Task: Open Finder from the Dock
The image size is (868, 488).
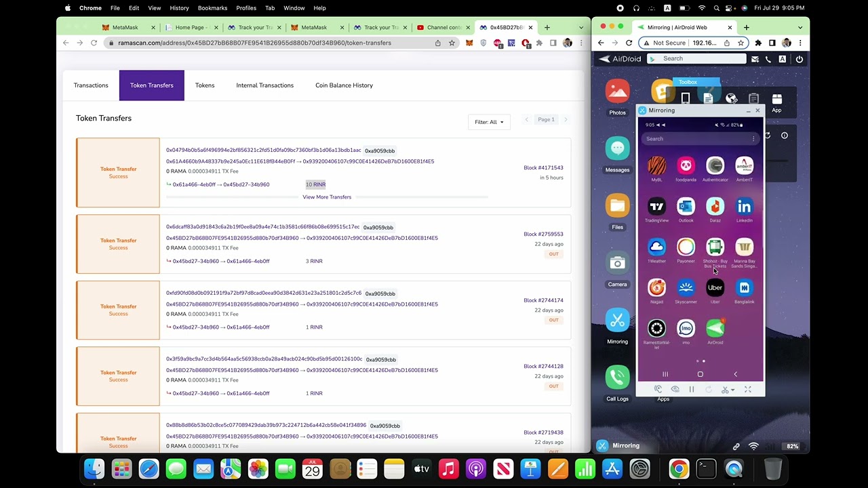Action: 94,469
